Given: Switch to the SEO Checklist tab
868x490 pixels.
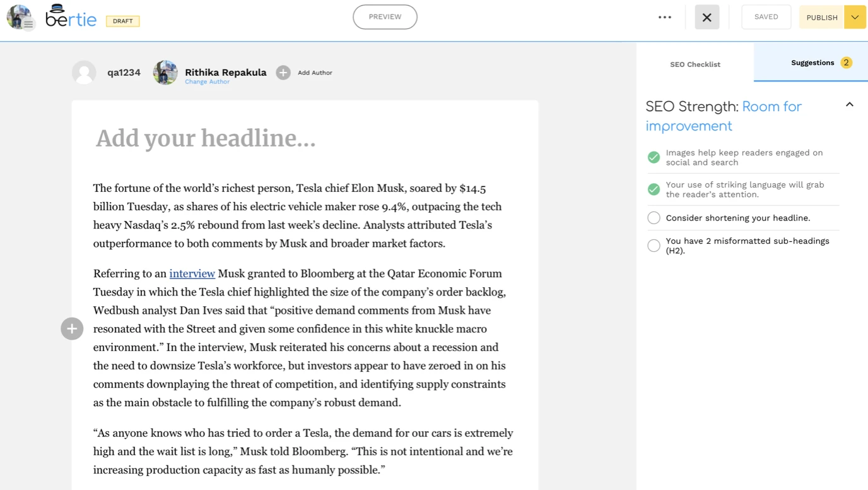Looking at the screenshot, I should point(695,64).
